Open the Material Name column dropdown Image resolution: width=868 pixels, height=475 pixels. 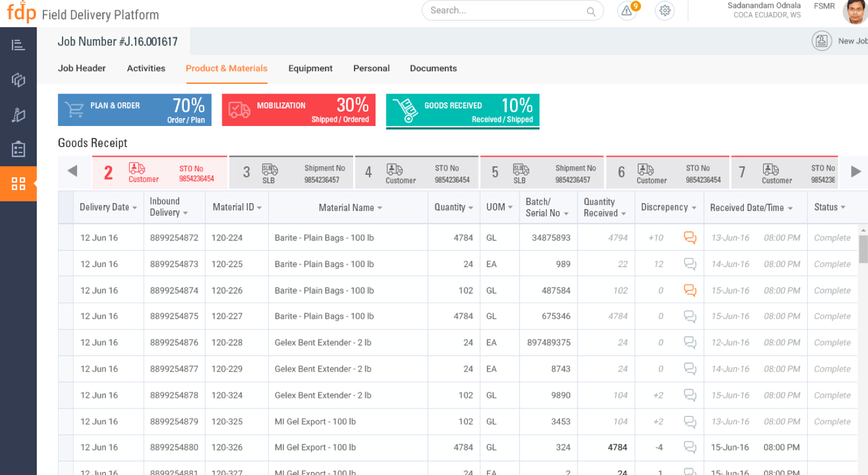tap(380, 208)
